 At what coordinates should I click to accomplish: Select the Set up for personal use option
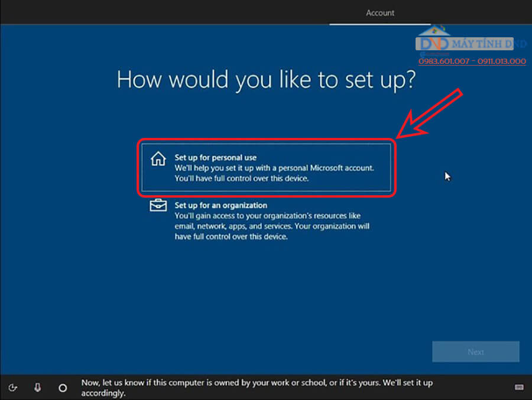pyautogui.click(x=267, y=167)
